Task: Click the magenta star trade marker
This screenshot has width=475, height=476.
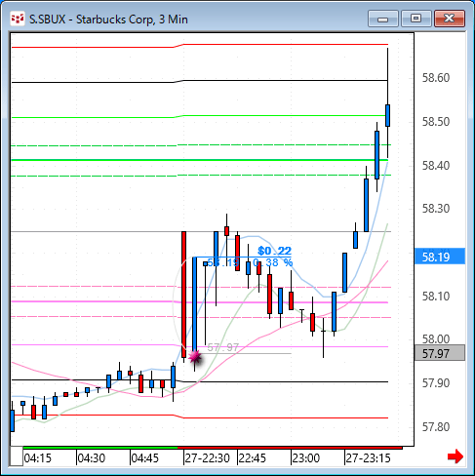Action: [195, 357]
